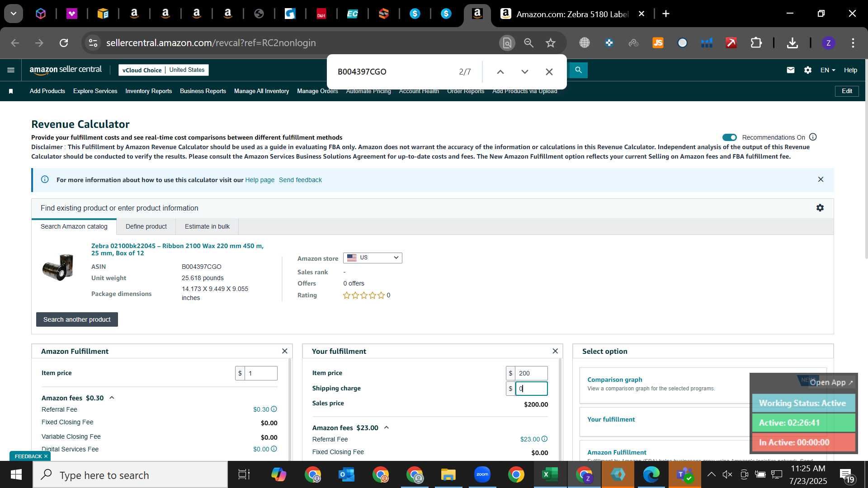
Task: Open Add Products menu item
Action: [x=47, y=91]
